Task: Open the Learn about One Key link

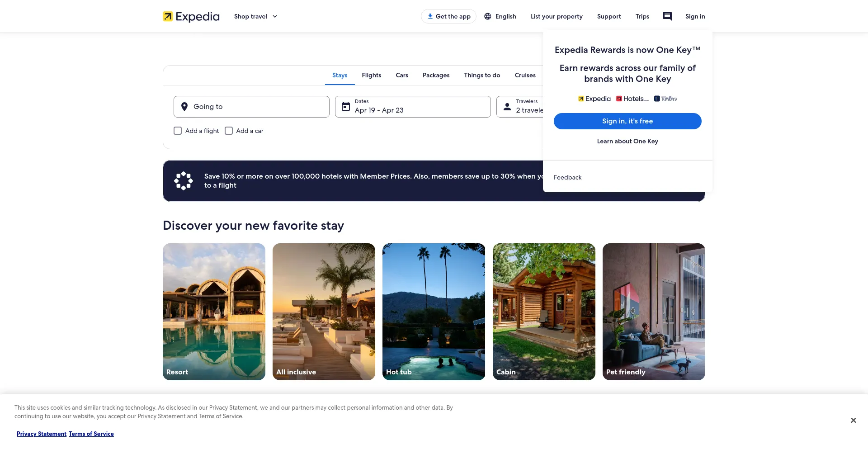Action: coord(627,141)
